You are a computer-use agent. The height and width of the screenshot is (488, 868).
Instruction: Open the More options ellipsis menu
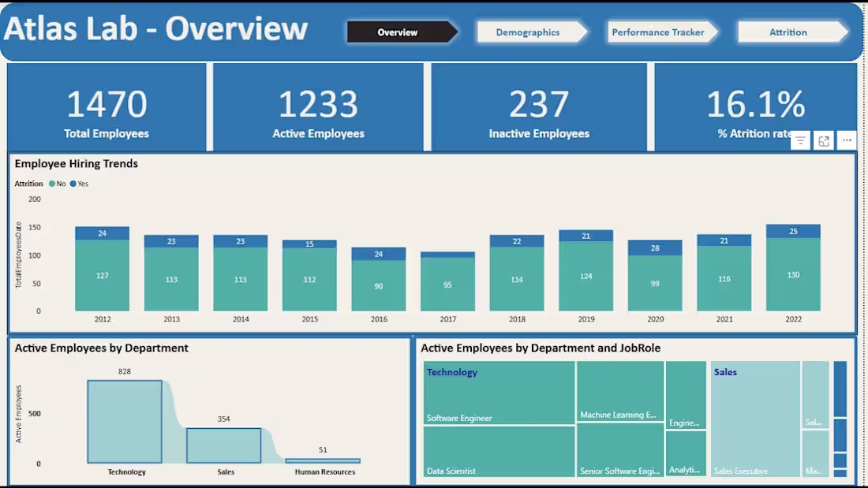(847, 140)
